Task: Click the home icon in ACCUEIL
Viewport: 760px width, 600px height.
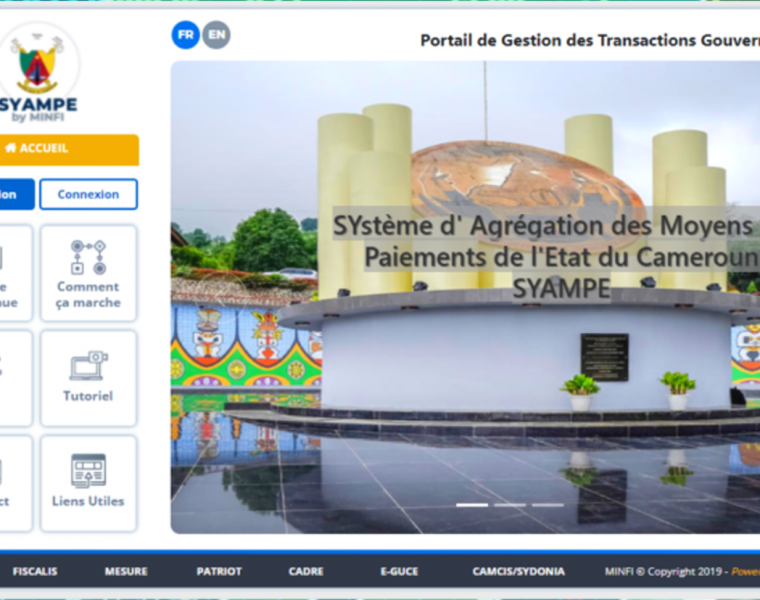Action: tap(11, 148)
